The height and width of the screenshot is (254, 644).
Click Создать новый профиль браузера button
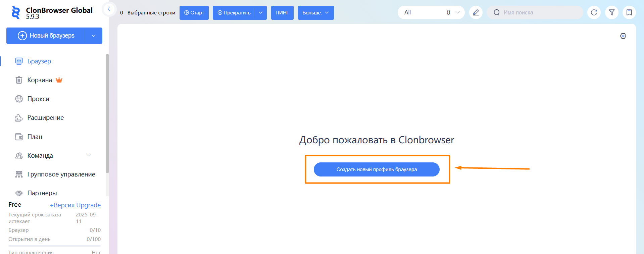point(377,169)
